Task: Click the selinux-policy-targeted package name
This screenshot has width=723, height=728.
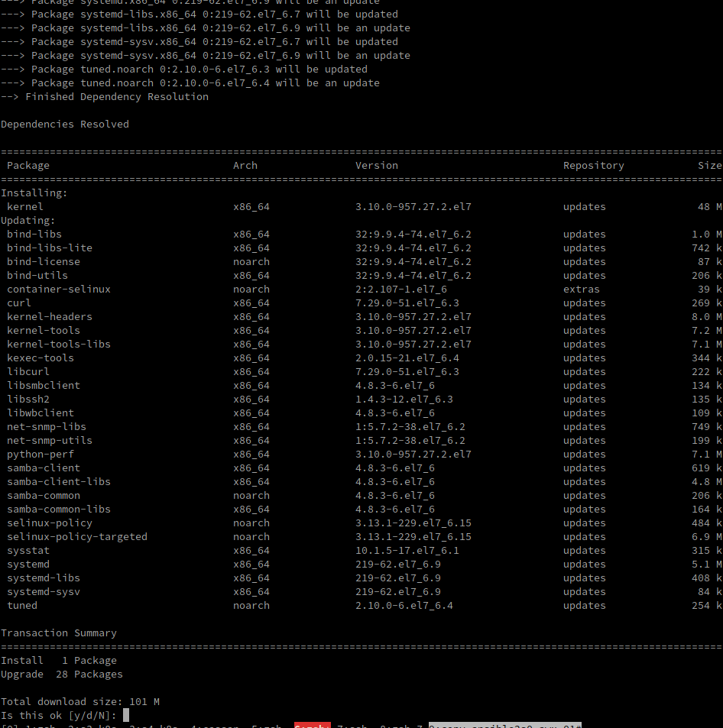Action: (x=77, y=537)
